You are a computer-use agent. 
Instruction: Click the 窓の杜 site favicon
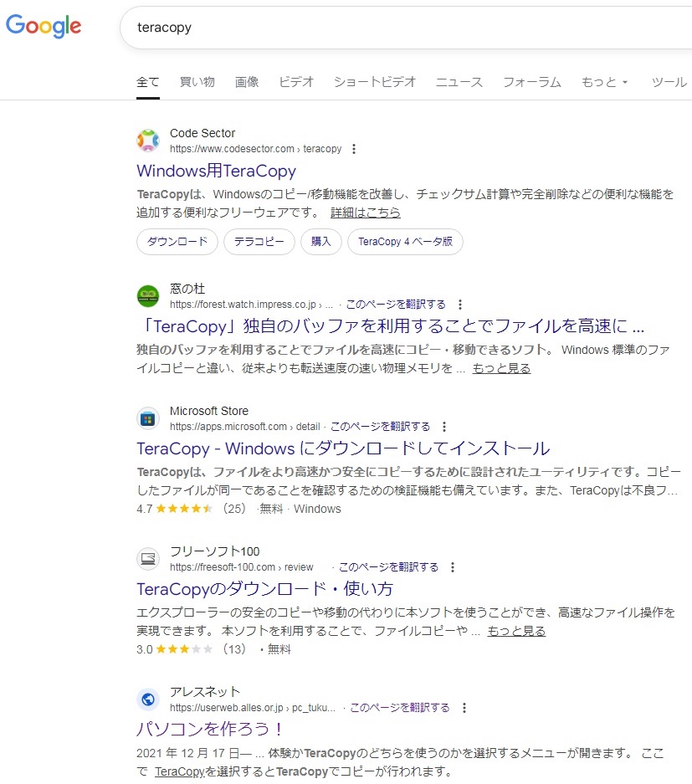point(148,296)
